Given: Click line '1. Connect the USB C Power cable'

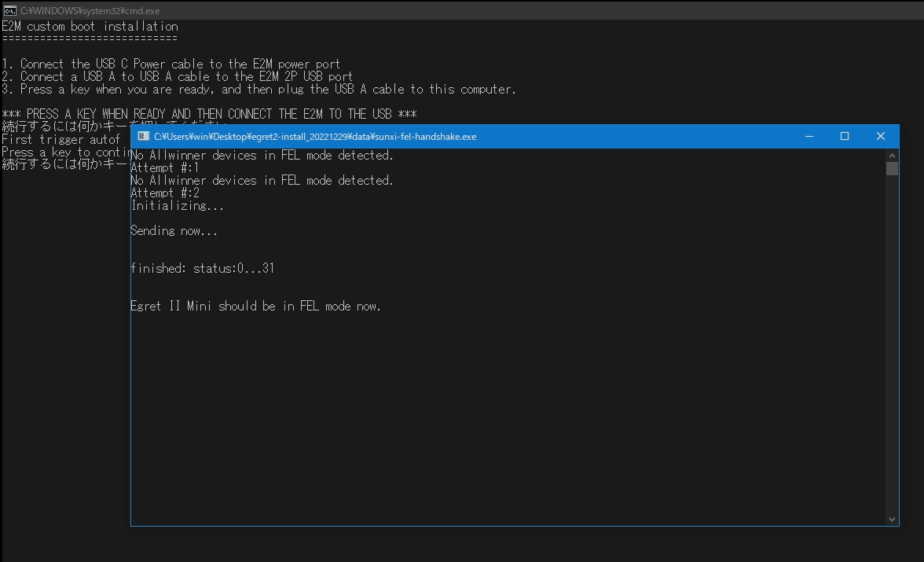Looking at the screenshot, I should pos(171,64).
